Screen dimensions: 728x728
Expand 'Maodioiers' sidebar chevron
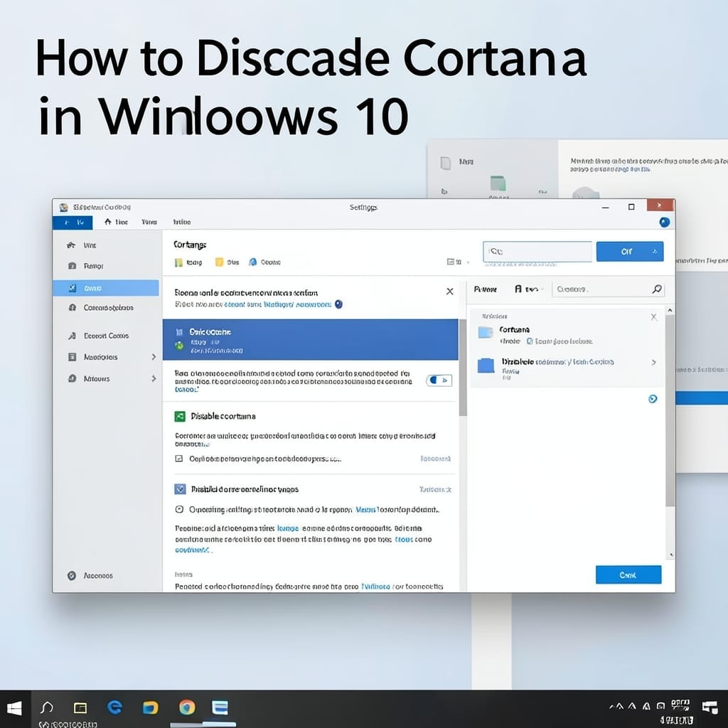point(154,357)
